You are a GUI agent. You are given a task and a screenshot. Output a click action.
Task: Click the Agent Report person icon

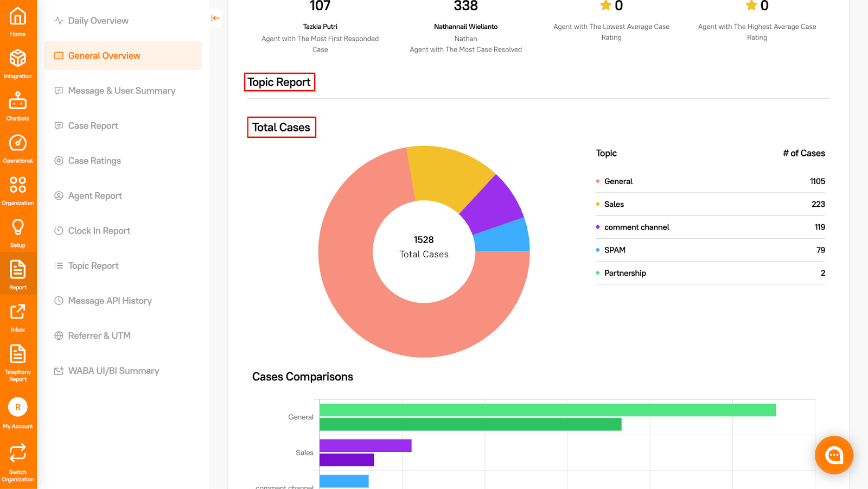(59, 195)
